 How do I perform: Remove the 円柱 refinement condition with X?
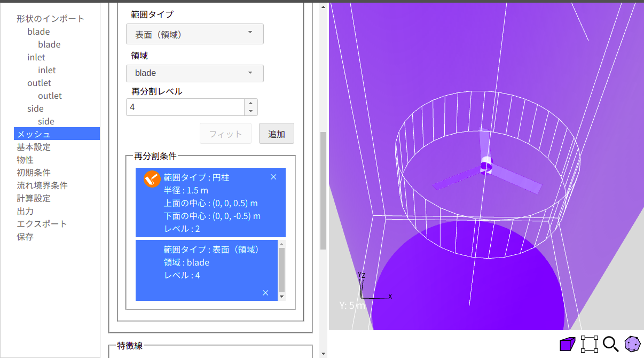(x=273, y=177)
